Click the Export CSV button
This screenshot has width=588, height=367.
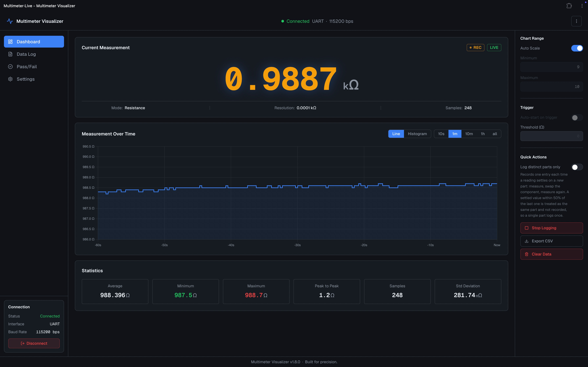coord(552,241)
